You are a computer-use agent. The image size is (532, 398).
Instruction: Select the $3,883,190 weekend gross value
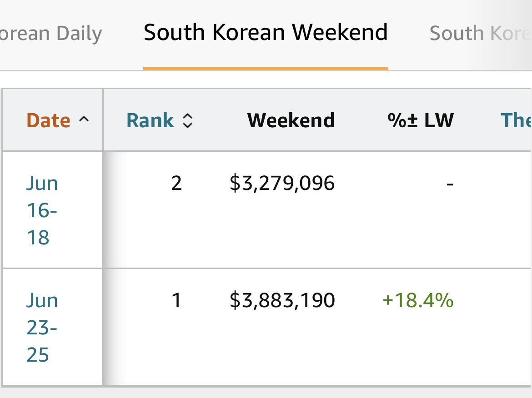point(282,301)
